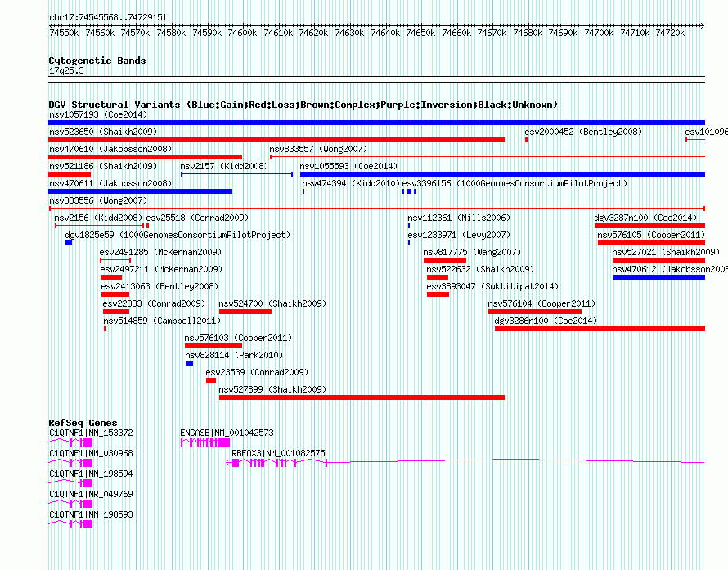The width and height of the screenshot is (728, 570).
Task: Open variant esv25518 (Conrad2009)
Action: point(197,218)
